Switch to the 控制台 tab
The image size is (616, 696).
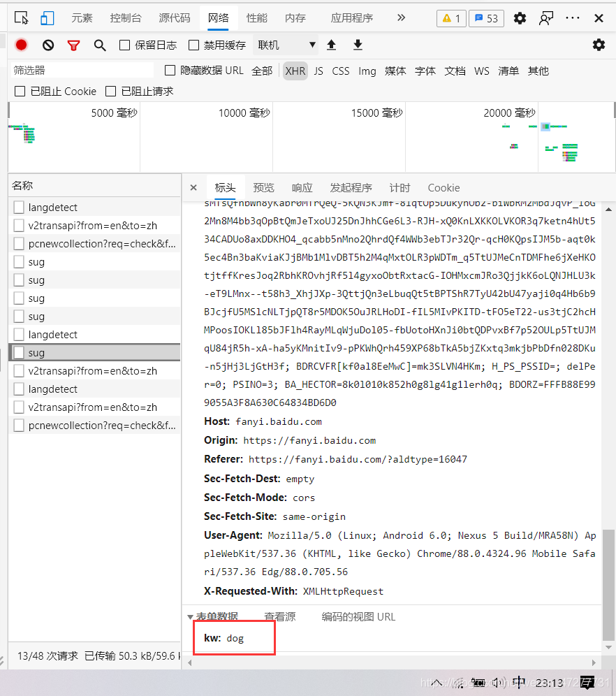(126, 17)
